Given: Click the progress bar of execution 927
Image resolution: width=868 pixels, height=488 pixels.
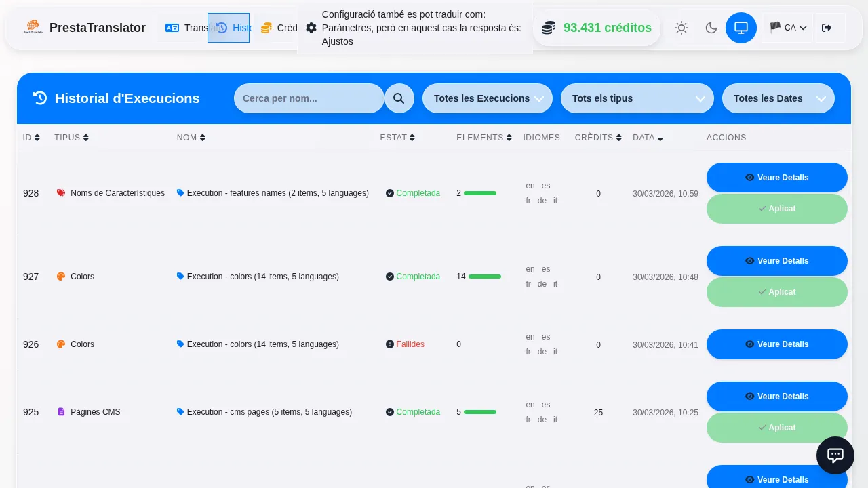Looking at the screenshot, I should (x=484, y=277).
